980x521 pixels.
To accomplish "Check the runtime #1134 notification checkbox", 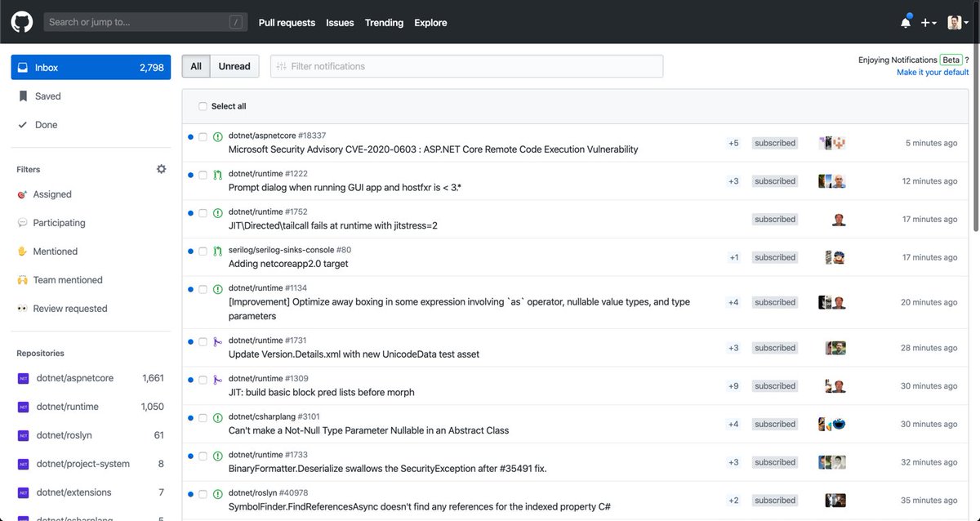I will coord(203,289).
